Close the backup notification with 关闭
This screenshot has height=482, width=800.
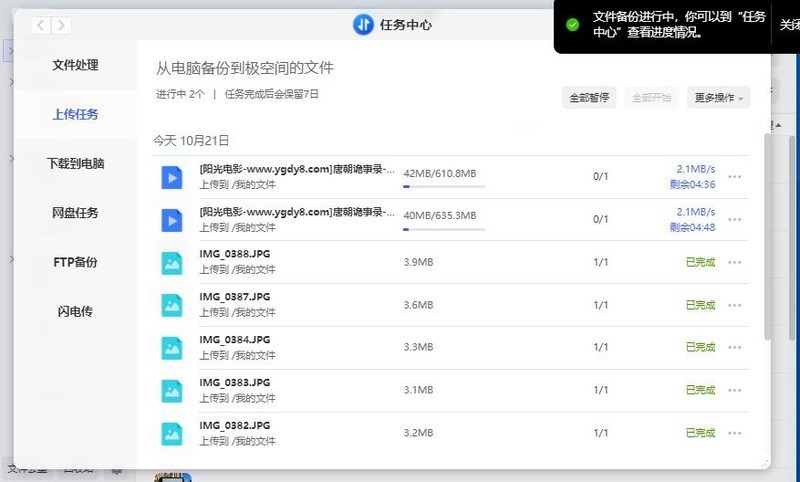(x=789, y=24)
